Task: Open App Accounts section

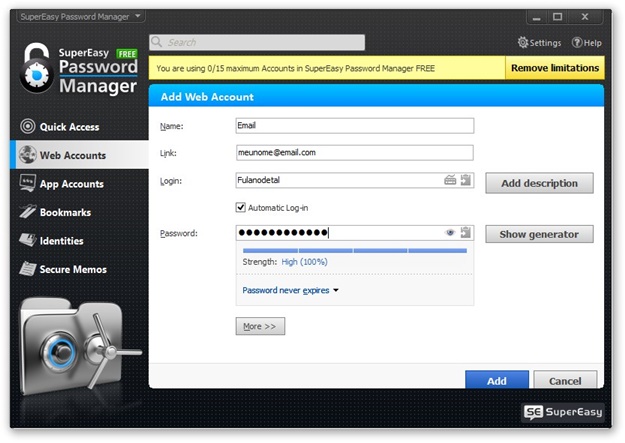Action: [x=79, y=184]
